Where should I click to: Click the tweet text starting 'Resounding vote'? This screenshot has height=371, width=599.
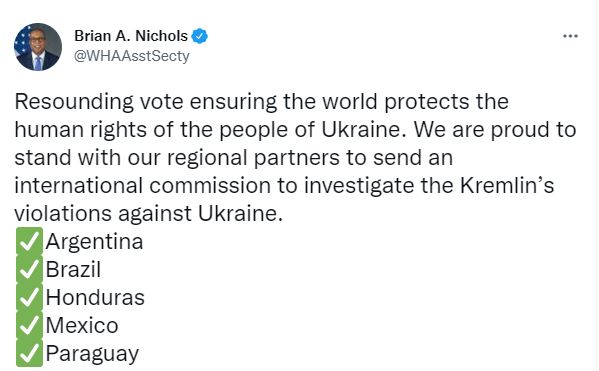click(295, 157)
